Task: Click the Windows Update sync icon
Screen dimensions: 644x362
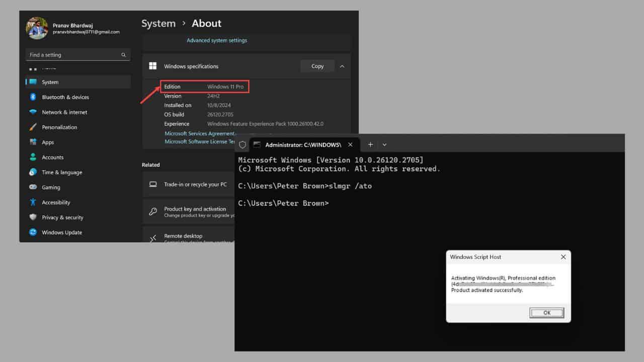Action: click(x=33, y=232)
